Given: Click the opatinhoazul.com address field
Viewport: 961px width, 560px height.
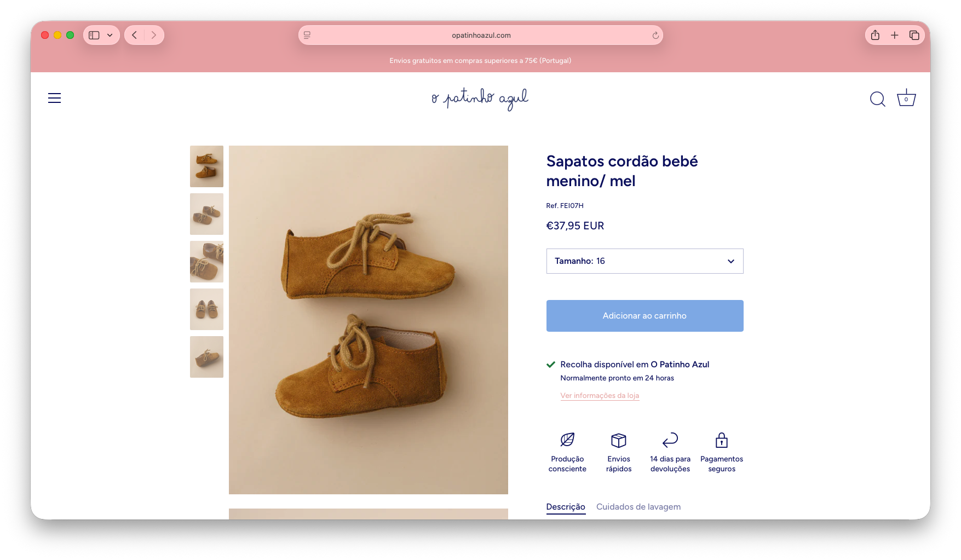Looking at the screenshot, I should (x=481, y=35).
